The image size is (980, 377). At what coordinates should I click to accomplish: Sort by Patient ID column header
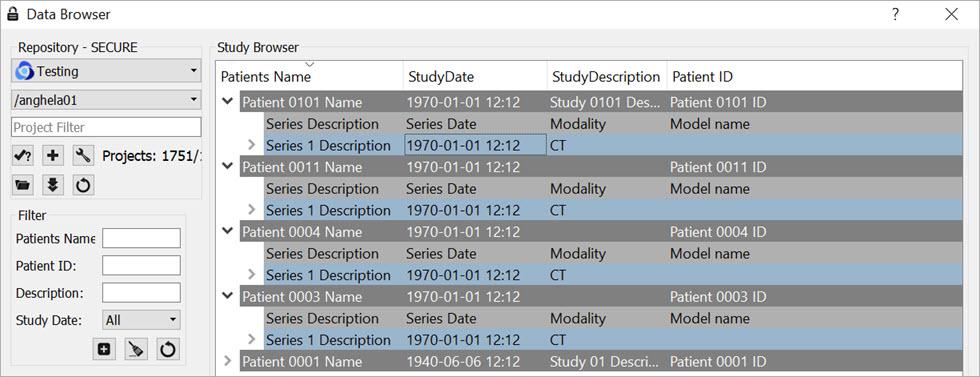(814, 76)
